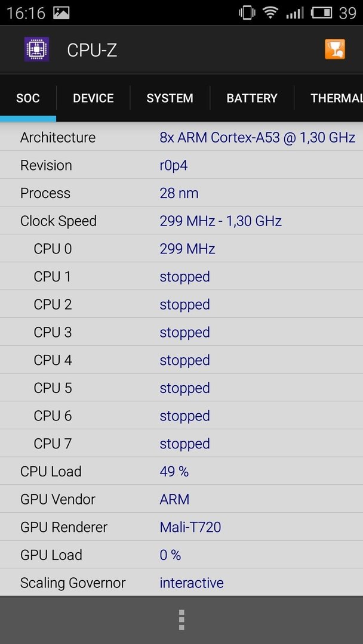
Task: Switch to the DEVICE tab
Action: (93, 98)
